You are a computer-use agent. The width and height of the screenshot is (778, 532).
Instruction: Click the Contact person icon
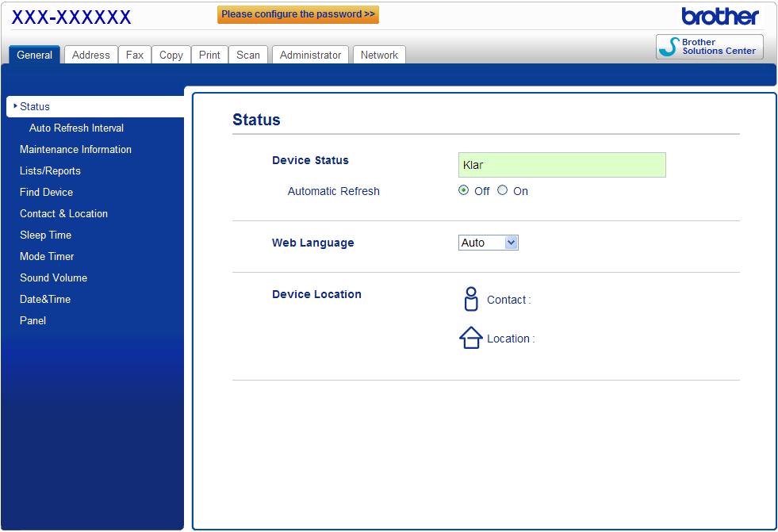[x=471, y=299]
